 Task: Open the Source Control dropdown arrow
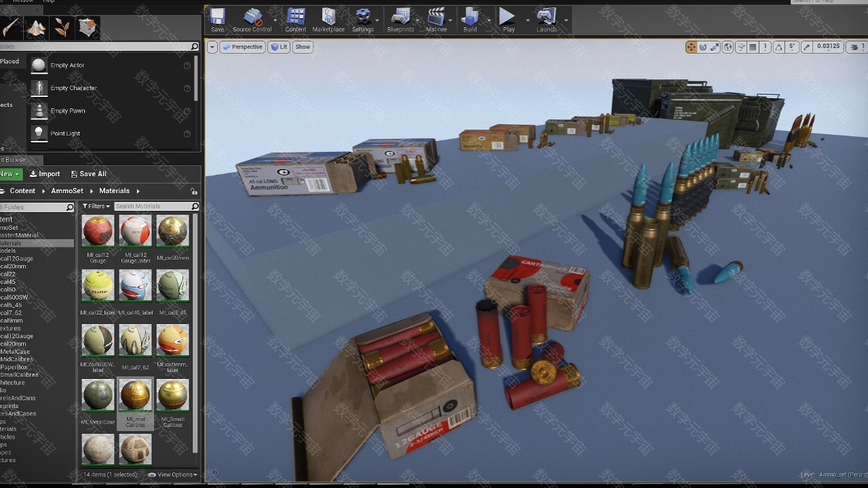coord(275,20)
